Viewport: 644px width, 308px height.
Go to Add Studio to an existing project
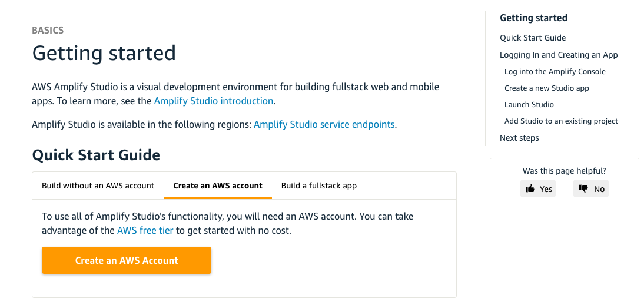[x=561, y=121]
